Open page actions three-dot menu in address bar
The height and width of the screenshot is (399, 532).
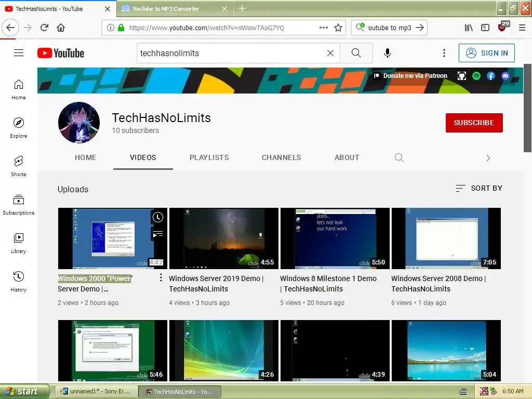click(x=323, y=28)
